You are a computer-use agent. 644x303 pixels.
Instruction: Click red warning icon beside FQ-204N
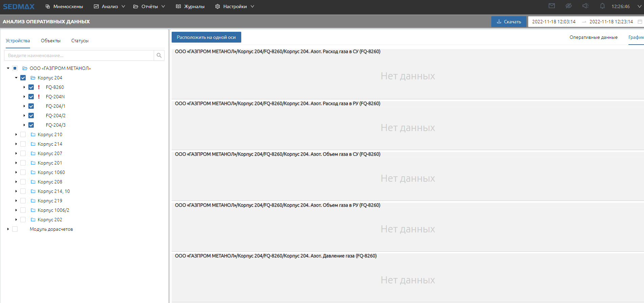[39, 97]
